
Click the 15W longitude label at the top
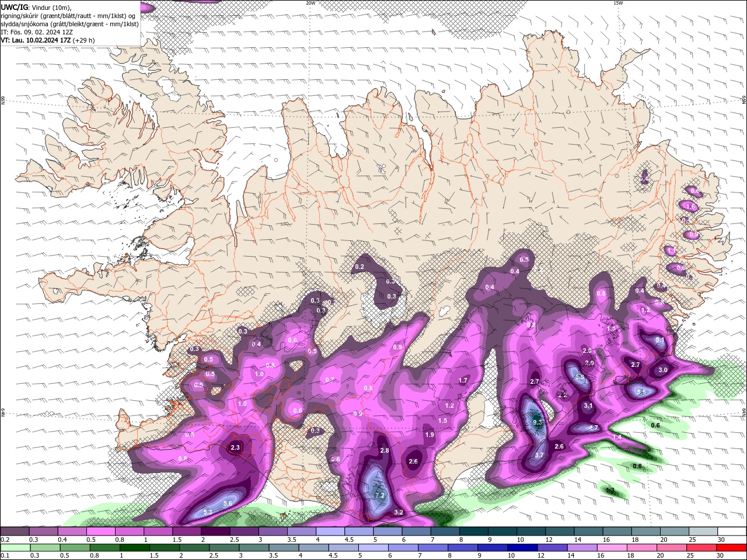pos(618,2)
